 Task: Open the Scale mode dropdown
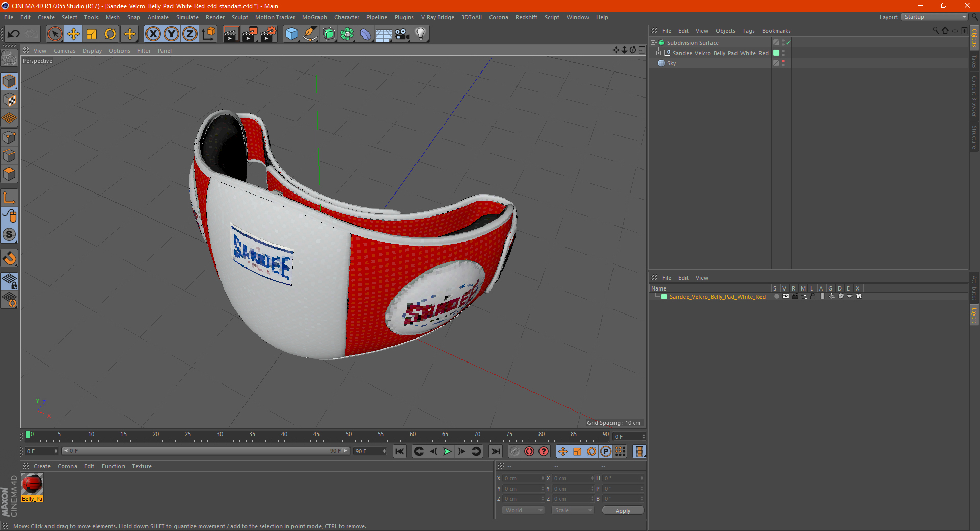pyautogui.click(x=572, y=510)
